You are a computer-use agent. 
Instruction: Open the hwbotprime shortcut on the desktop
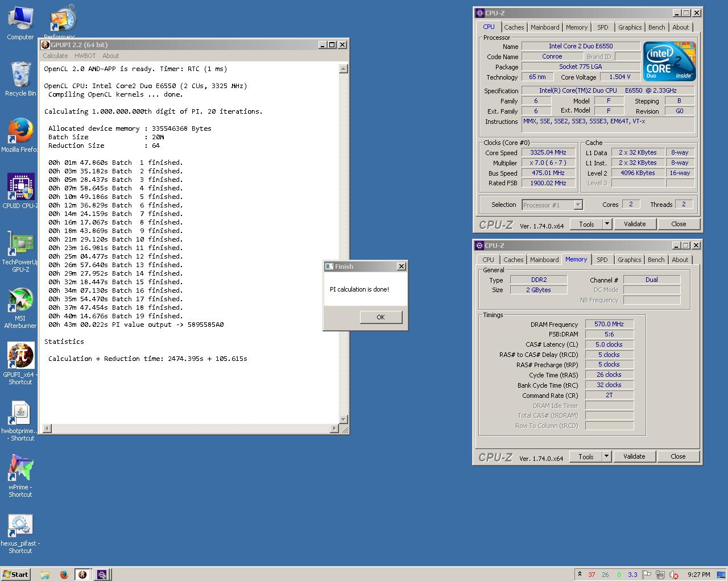coord(20,420)
